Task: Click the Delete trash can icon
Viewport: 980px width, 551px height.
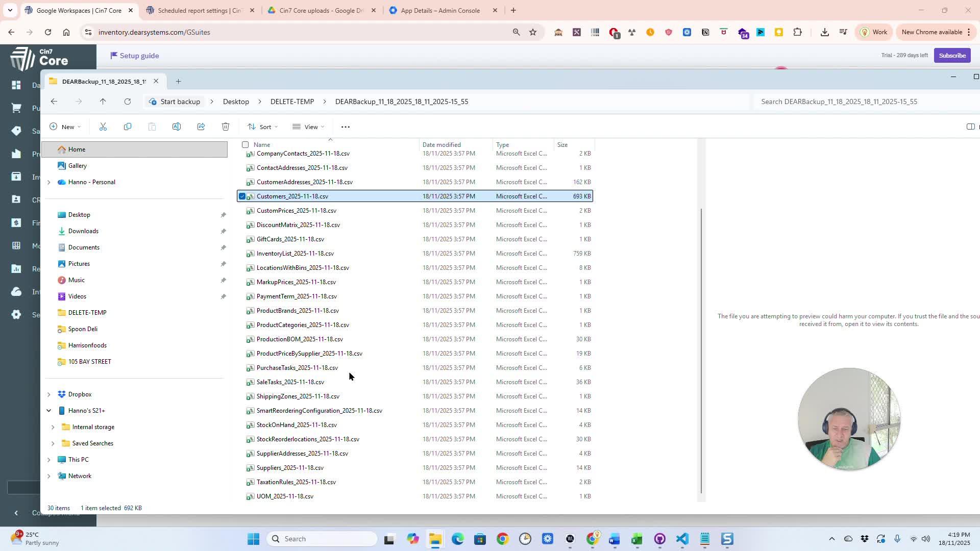Action: click(x=226, y=127)
